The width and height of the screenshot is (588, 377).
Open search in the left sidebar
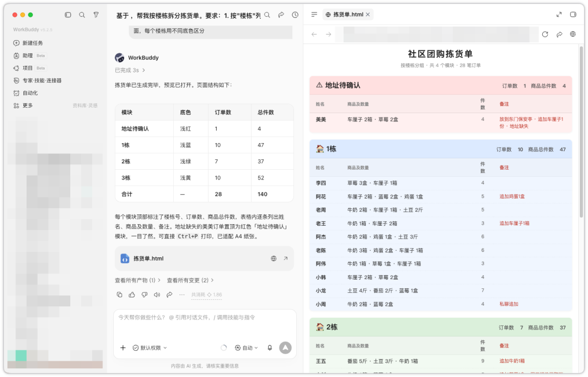click(82, 15)
